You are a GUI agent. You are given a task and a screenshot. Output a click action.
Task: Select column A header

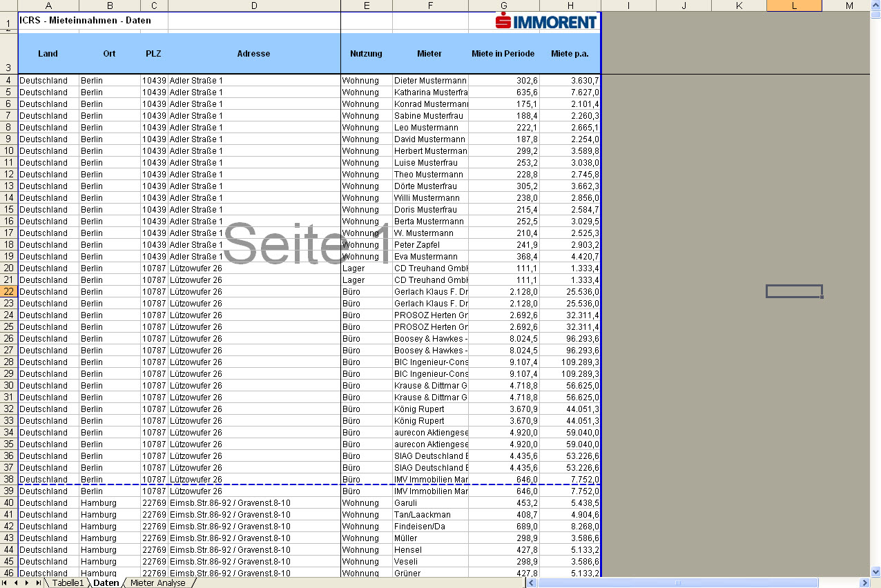pos(48,6)
